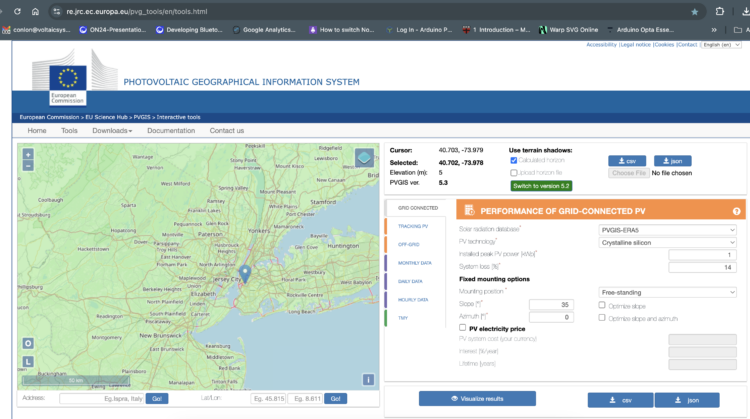Enable the PV electricity price checkbox
The width and height of the screenshot is (750, 419).
tap(461, 327)
